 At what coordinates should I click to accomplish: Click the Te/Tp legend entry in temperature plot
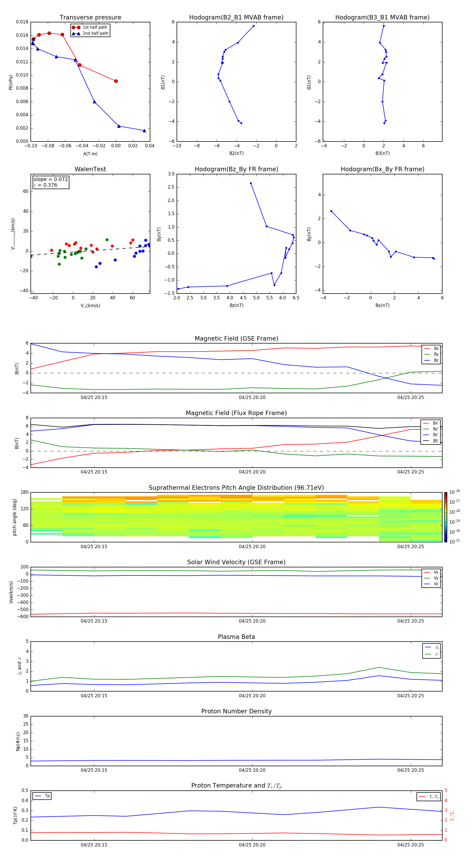(x=429, y=796)
